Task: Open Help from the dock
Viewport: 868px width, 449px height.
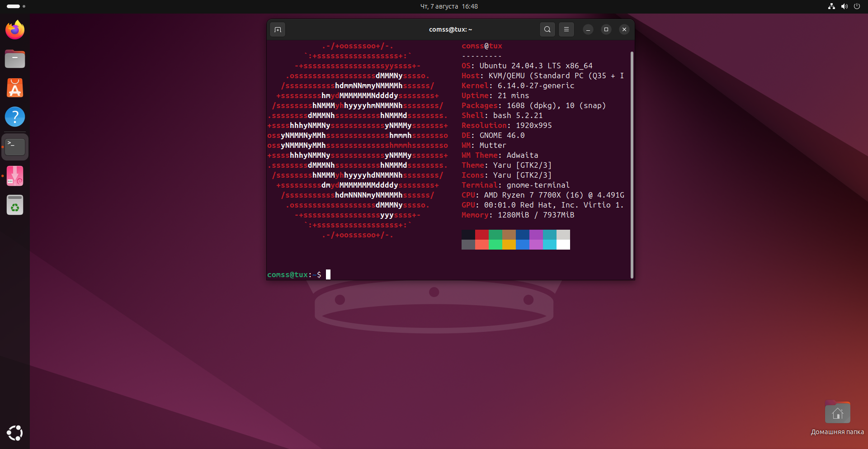Action: coord(15,117)
